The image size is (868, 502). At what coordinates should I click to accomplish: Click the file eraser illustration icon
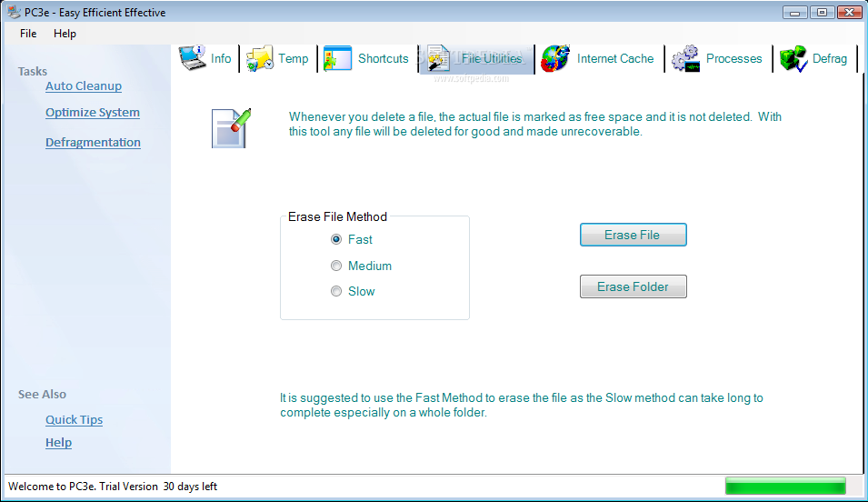(x=232, y=128)
